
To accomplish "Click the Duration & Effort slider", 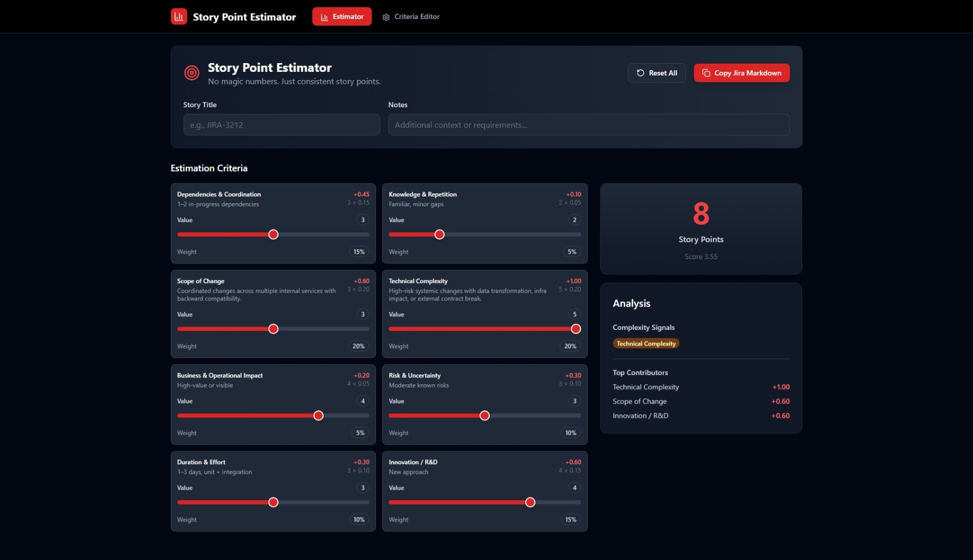I will (273, 502).
